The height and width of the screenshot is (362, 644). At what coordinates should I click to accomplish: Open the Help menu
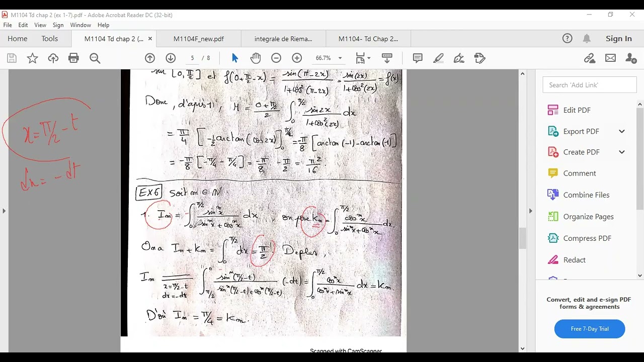tap(103, 25)
